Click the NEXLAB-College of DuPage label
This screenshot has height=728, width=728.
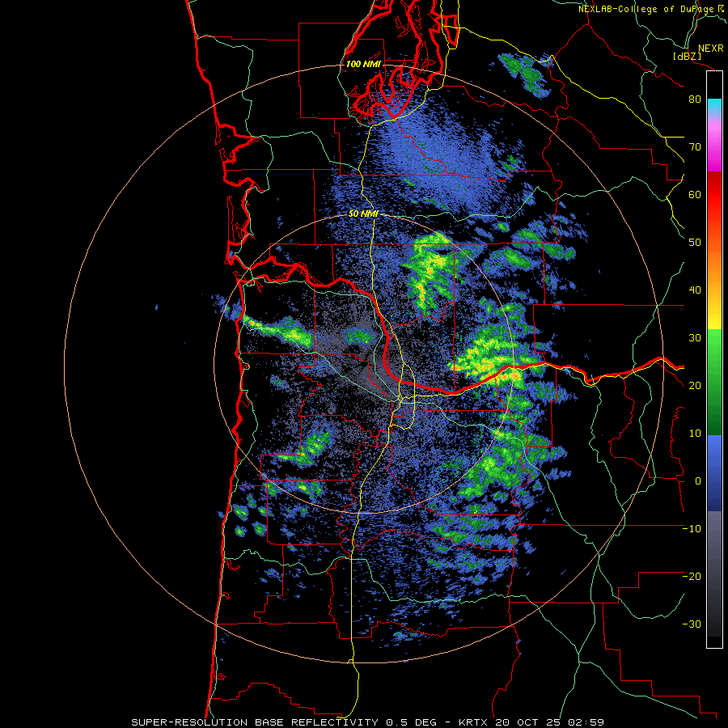point(649,9)
